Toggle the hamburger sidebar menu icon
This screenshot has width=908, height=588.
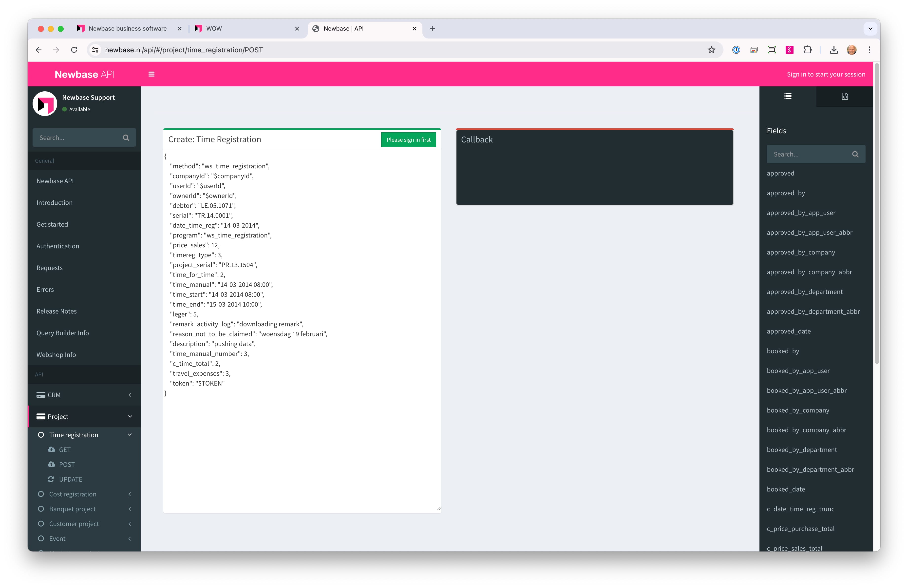[x=151, y=74]
